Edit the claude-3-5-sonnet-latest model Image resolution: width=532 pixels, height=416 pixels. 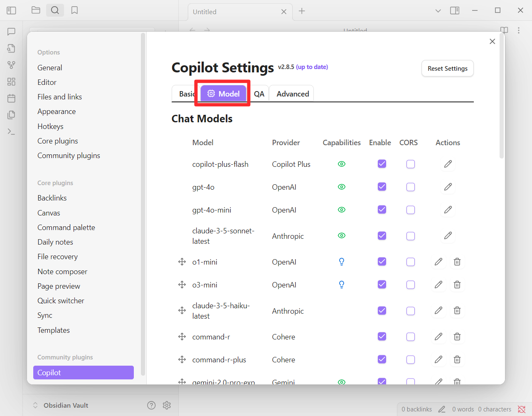click(448, 235)
